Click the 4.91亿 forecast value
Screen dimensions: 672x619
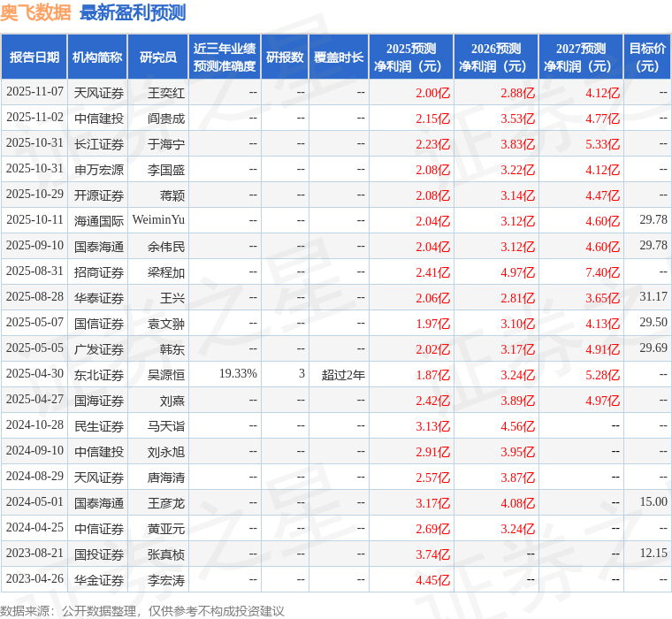click(602, 349)
